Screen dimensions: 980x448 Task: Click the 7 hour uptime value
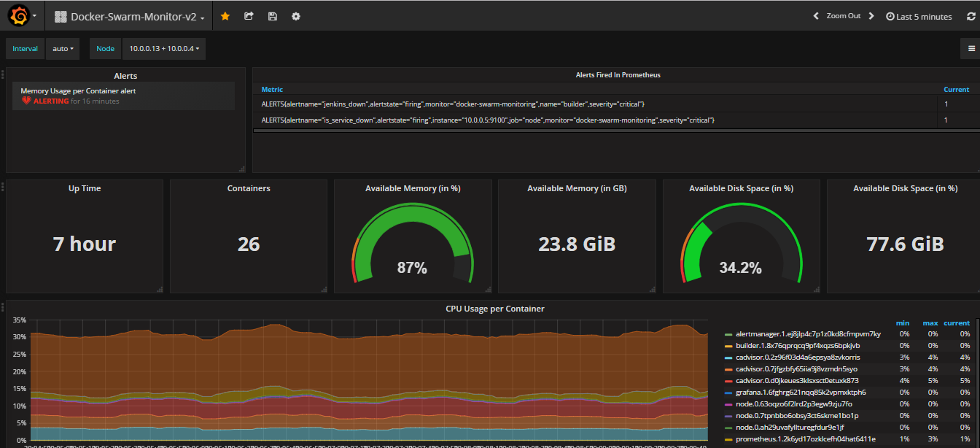pos(85,244)
